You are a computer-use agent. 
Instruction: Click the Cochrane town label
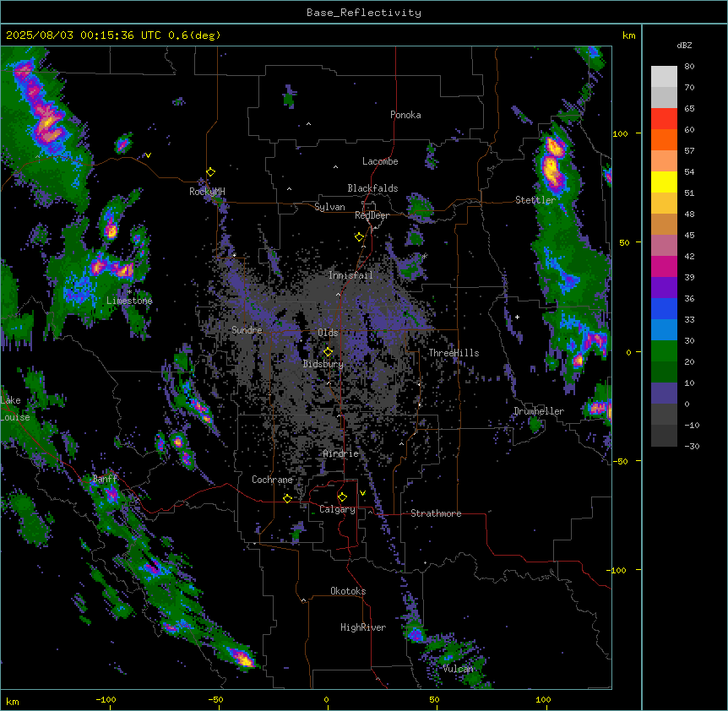pyautogui.click(x=272, y=480)
